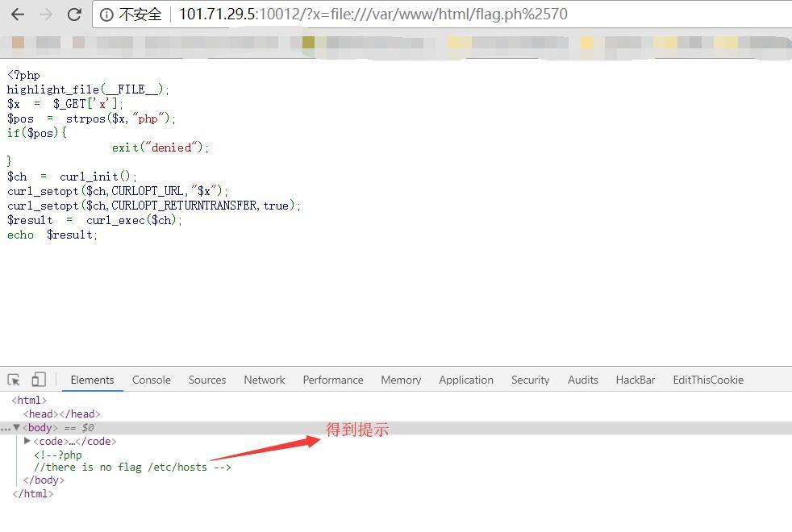This screenshot has width=792, height=532.
Task: Select the closing html tag
Action: [33, 493]
